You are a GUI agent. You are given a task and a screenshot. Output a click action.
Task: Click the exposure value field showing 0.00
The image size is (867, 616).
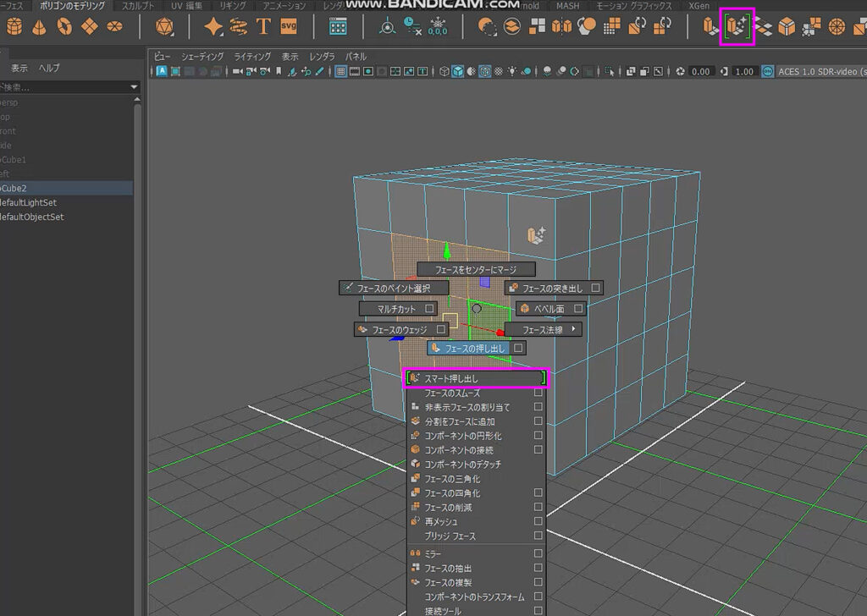[x=701, y=71]
